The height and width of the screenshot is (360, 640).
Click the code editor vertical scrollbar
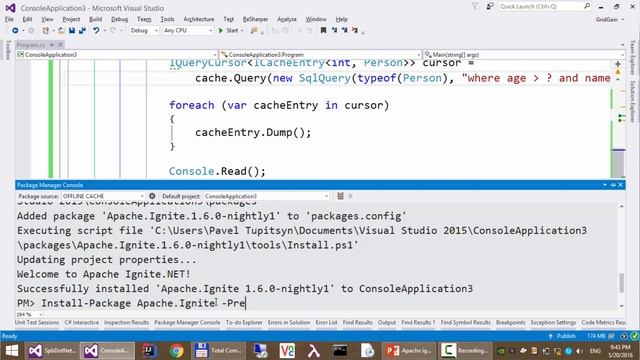619,164
